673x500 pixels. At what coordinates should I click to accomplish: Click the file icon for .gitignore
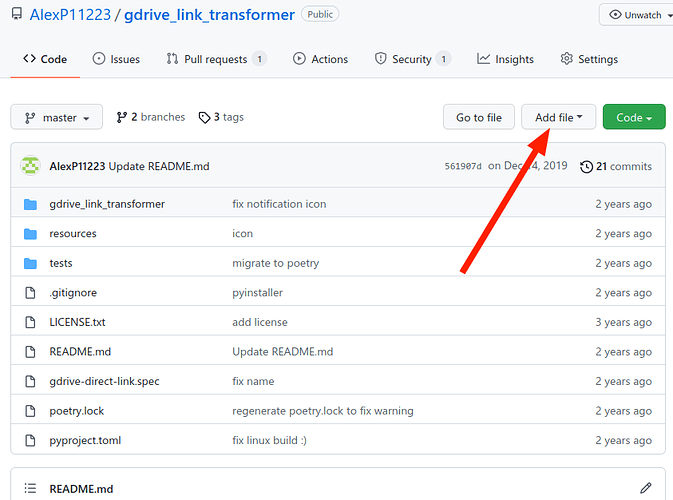click(30, 293)
